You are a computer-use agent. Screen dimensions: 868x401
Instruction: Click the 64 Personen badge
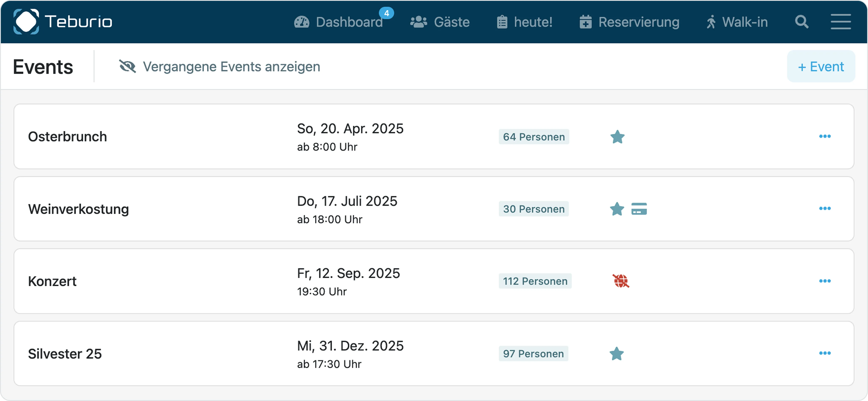(x=534, y=136)
